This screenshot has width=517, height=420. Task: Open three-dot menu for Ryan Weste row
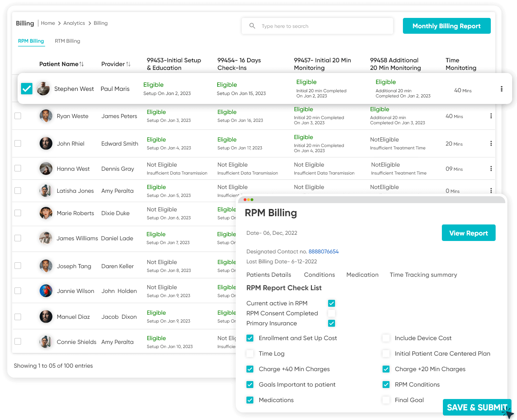pos(491,116)
